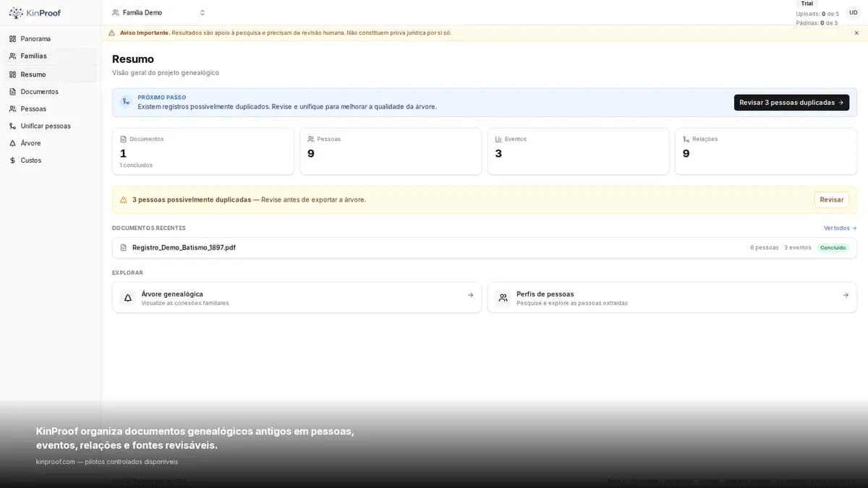Click the Relações card icon

[x=686, y=139]
